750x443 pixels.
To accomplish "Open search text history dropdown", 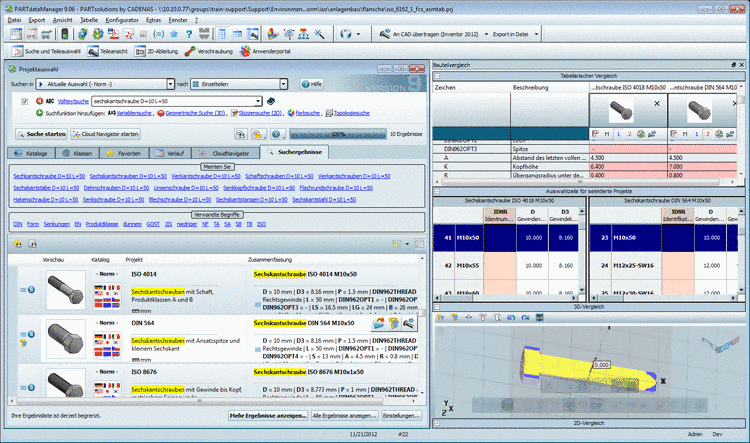I will pyautogui.click(x=258, y=101).
